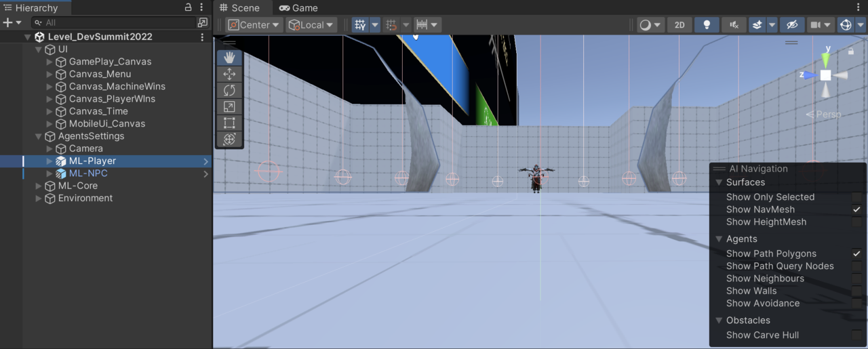Image resolution: width=868 pixels, height=349 pixels.
Task: Uncheck Show Path Polygons checkbox
Action: [x=857, y=253]
